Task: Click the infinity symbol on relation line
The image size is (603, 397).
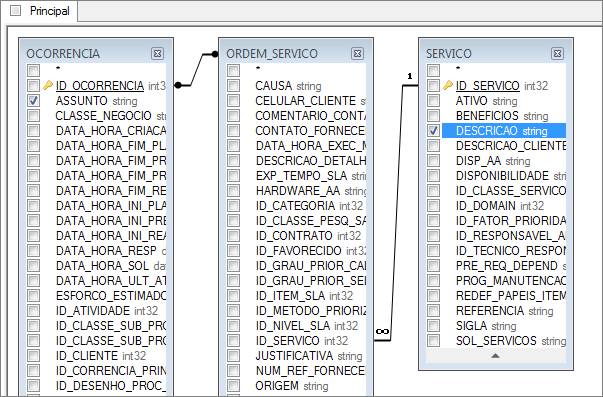Action: tap(382, 332)
